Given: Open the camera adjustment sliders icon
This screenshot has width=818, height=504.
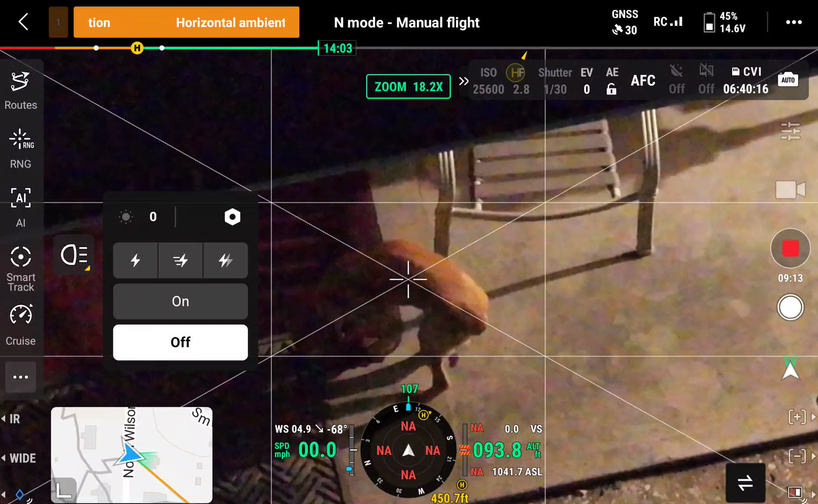Looking at the screenshot, I should pyautogui.click(x=790, y=131).
